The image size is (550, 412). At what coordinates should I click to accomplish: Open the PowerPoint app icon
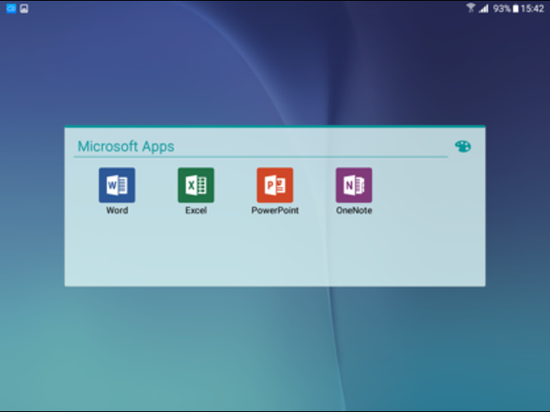[275, 185]
